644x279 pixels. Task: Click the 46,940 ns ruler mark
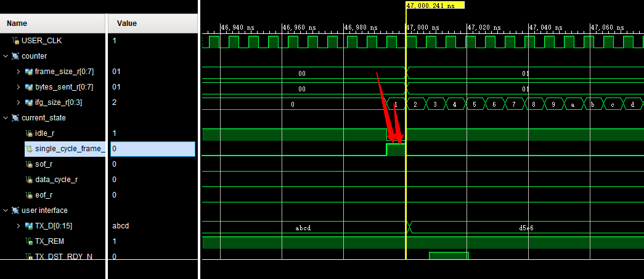(238, 28)
